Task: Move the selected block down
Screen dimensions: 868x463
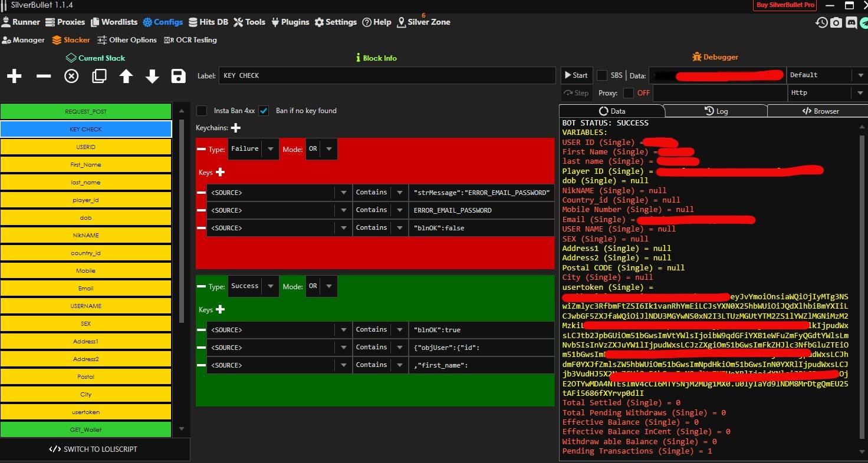Action: point(152,76)
